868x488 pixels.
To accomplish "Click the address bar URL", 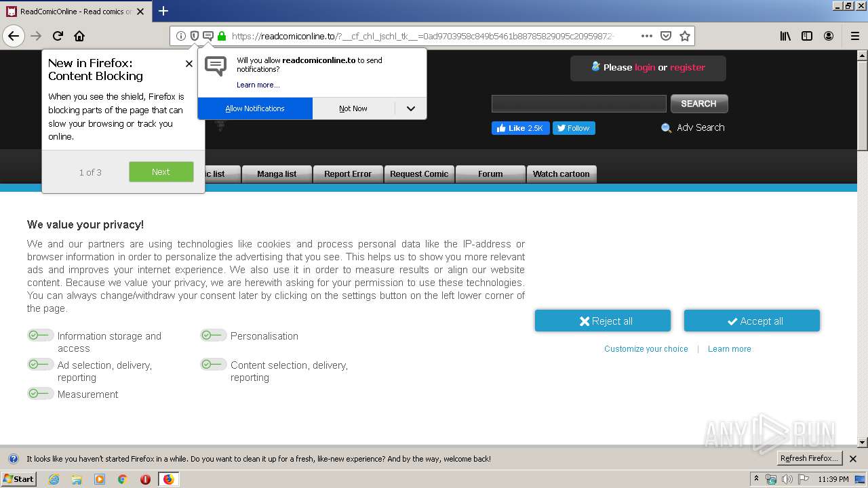I will pos(424,36).
